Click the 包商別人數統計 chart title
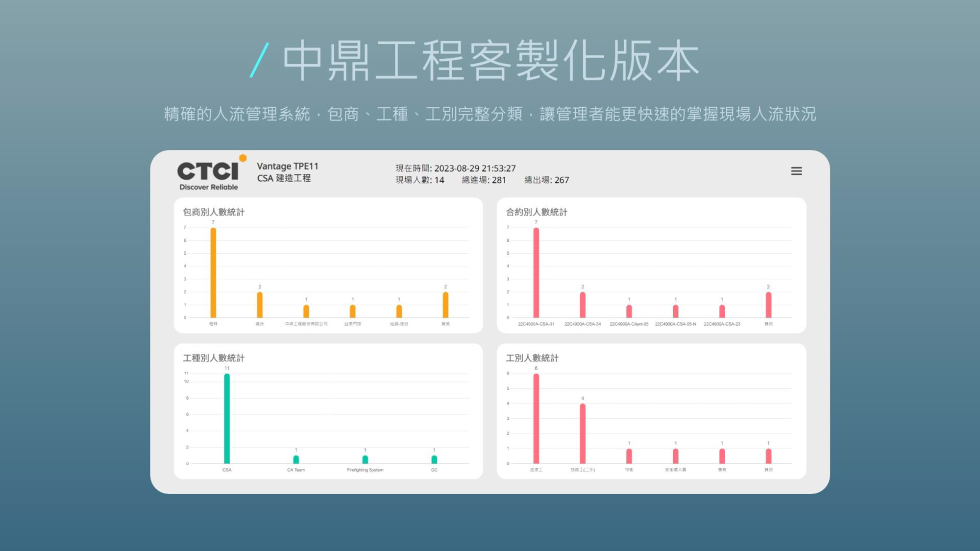 214,212
